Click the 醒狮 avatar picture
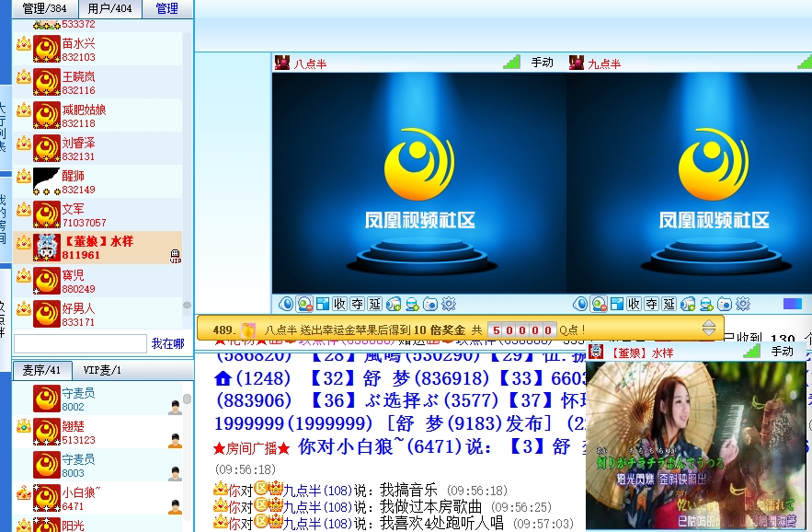Image resolution: width=812 pixels, height=532 pixels. (x=47, y=181)
